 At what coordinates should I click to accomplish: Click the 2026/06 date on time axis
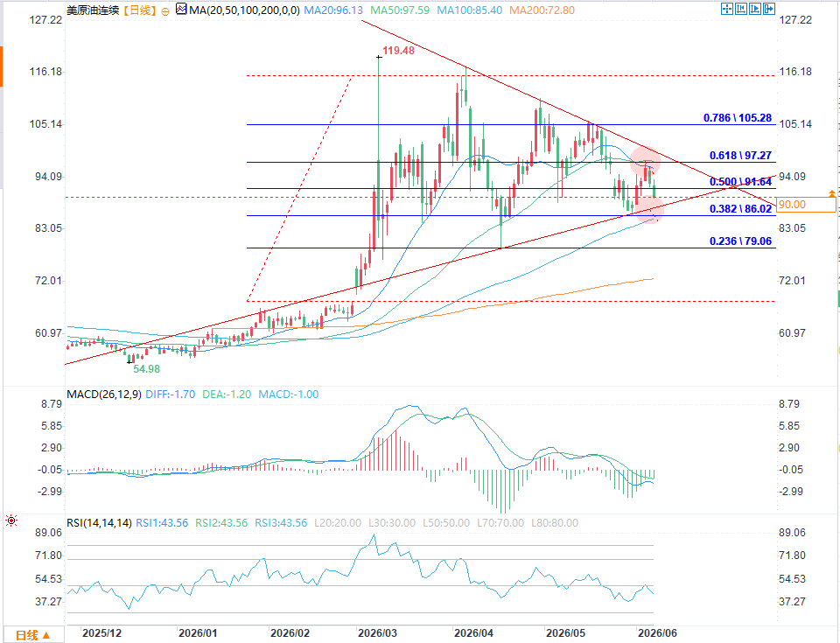[657, 633]
